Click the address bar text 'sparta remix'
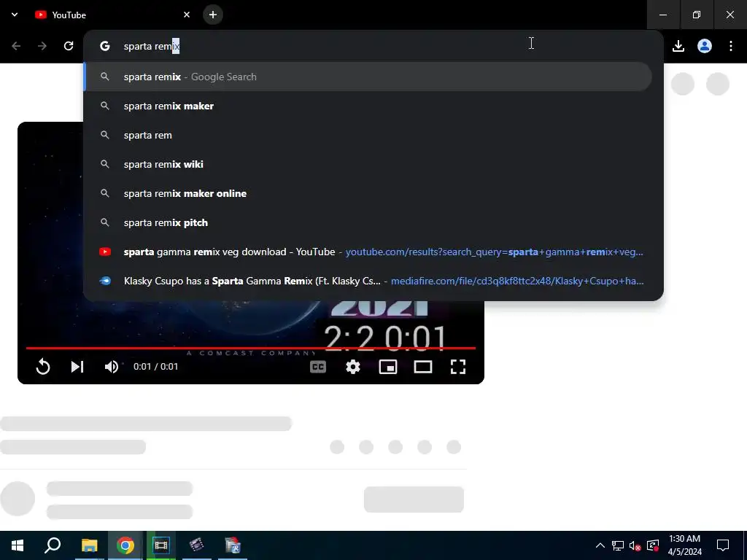 coord(152,46)
